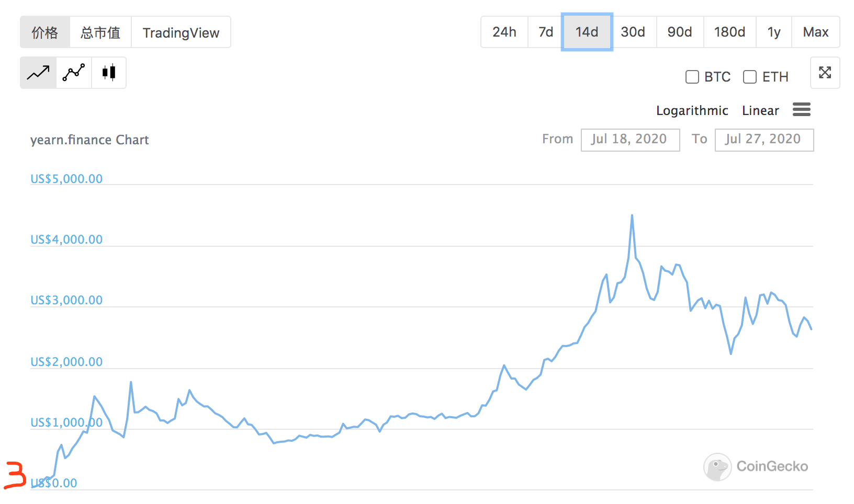Click the From date field Jul 18, 2020

[x=630, y=140]
